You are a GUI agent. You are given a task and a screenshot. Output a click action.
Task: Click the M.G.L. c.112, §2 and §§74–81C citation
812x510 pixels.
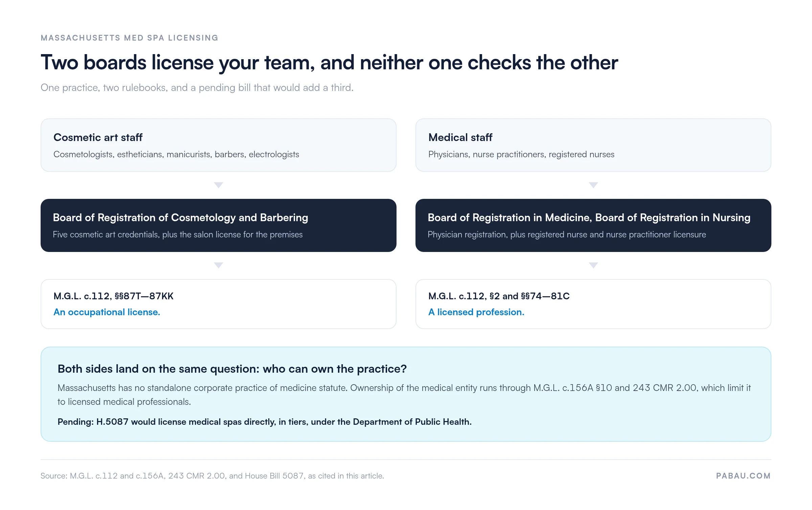(x=499, y=296)
